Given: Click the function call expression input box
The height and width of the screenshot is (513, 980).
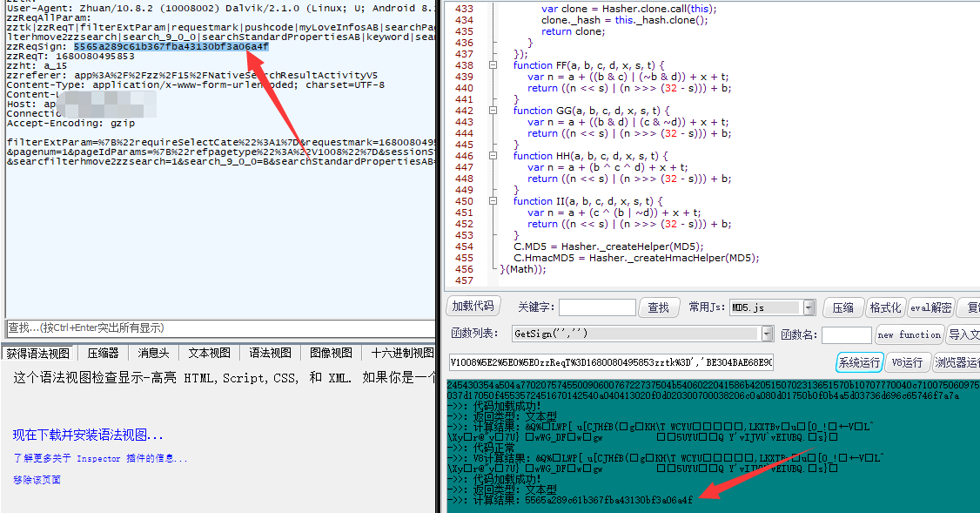Looking at the screenshot, I should (x=611, y=362).
